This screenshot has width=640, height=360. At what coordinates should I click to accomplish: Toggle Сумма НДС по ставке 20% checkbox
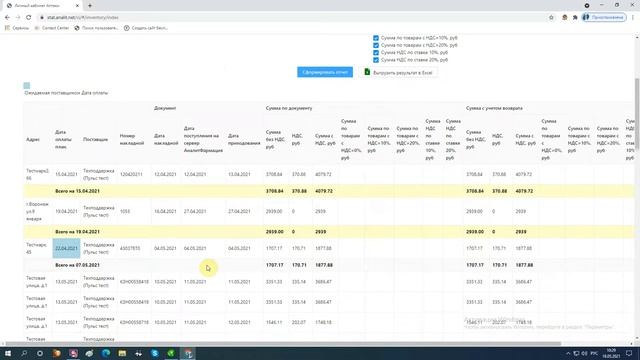[376, 60]
